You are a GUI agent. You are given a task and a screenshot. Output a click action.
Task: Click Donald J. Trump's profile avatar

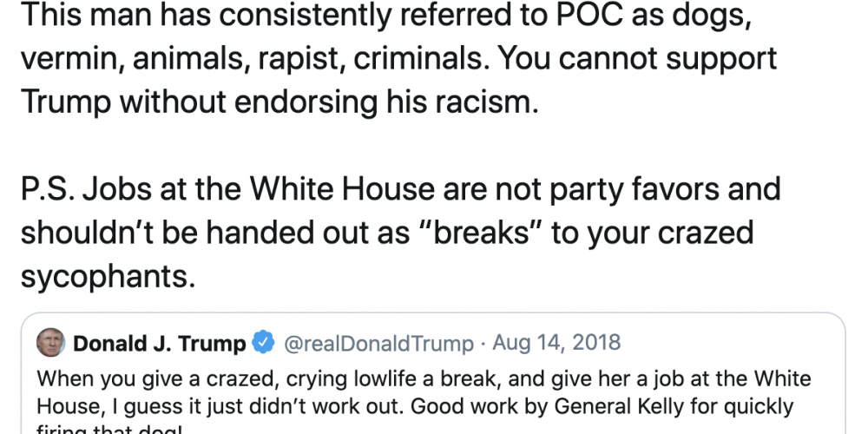tap(50, 344)
